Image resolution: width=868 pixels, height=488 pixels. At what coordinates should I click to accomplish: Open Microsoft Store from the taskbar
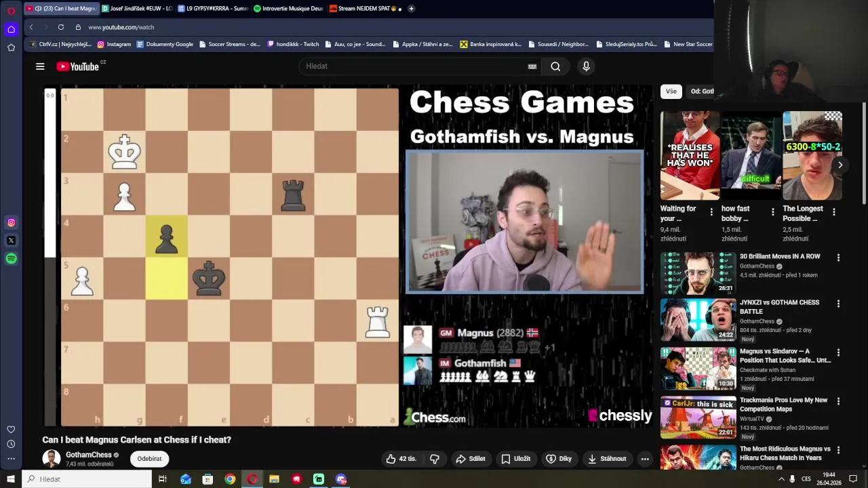click(x=208, y=479)
